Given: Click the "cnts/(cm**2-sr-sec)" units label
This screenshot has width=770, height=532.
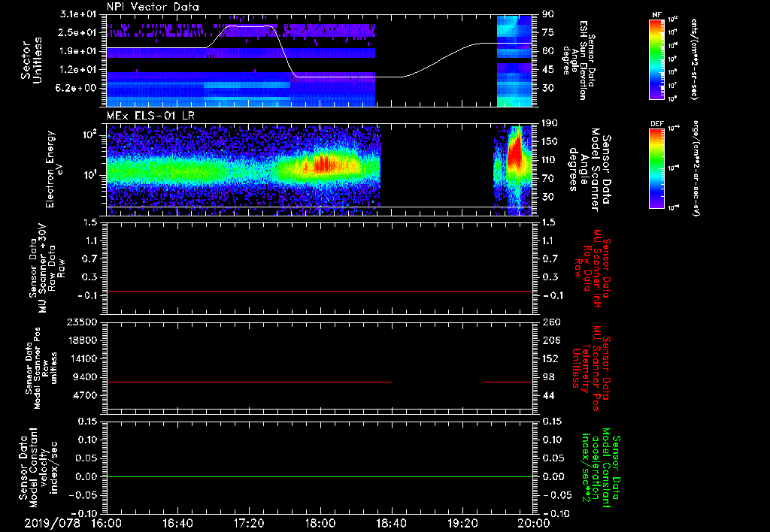Looking at the screenshot, I should coord(694,59).
